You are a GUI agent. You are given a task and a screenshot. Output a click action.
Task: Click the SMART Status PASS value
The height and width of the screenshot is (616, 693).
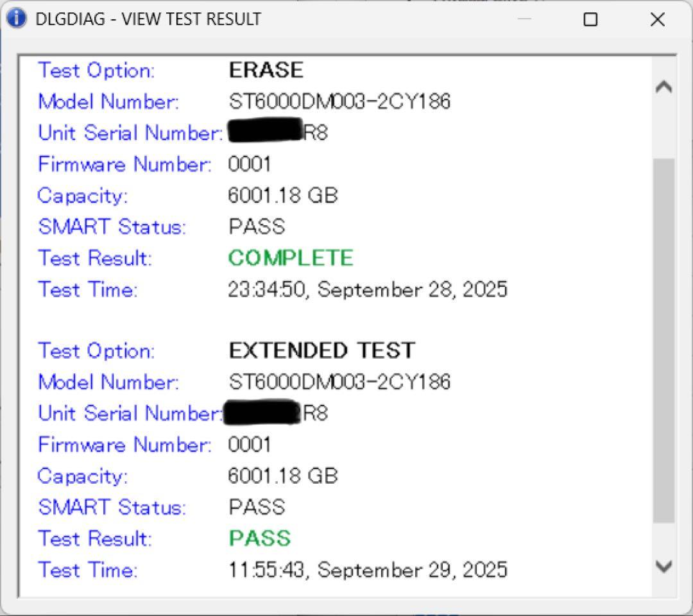point(256,227)
